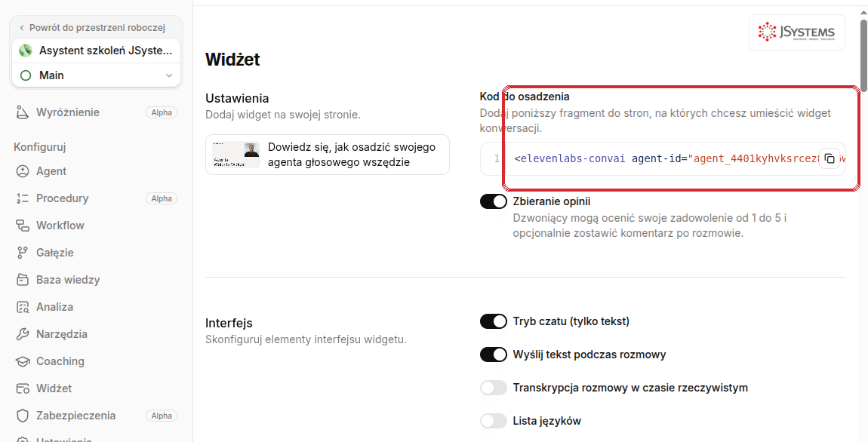
Task: Click the Zabezpieczenia shield icon
Action: click(x=22, y=416)
